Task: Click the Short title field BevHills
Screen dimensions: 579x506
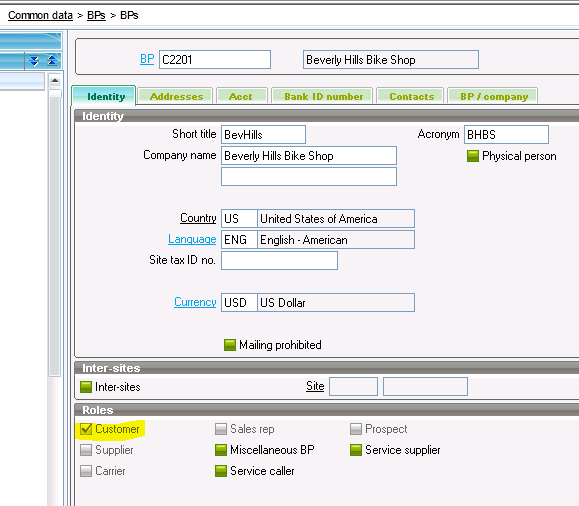Action: (x=263, y=134)
